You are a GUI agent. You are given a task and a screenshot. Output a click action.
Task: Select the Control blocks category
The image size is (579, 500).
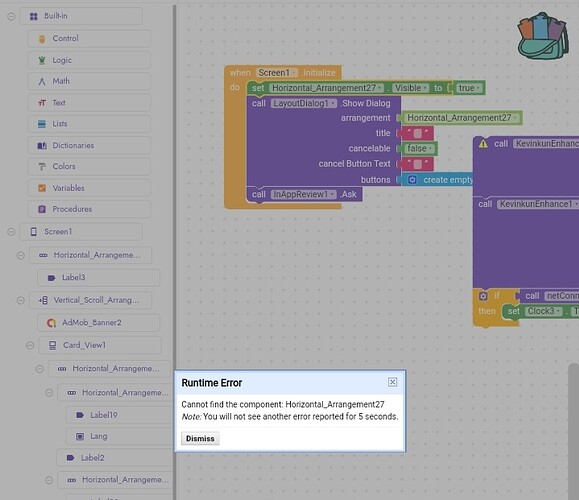click(x=89, y=38)
